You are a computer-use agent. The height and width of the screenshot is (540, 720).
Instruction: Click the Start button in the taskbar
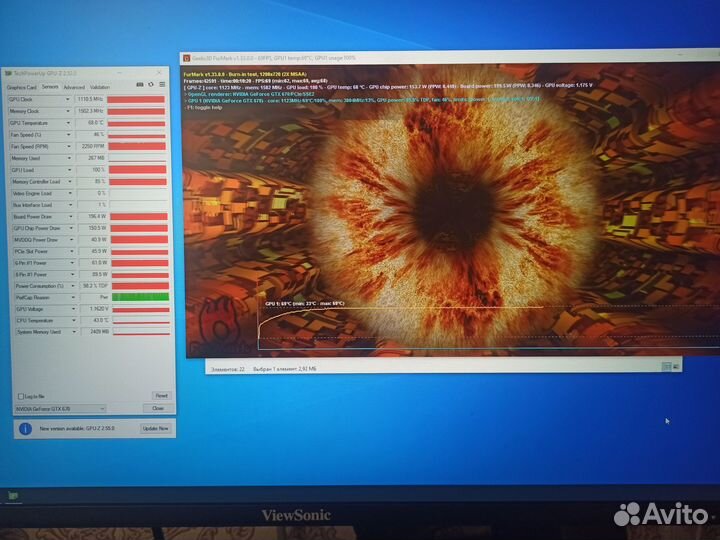click(x=14, y=495)
